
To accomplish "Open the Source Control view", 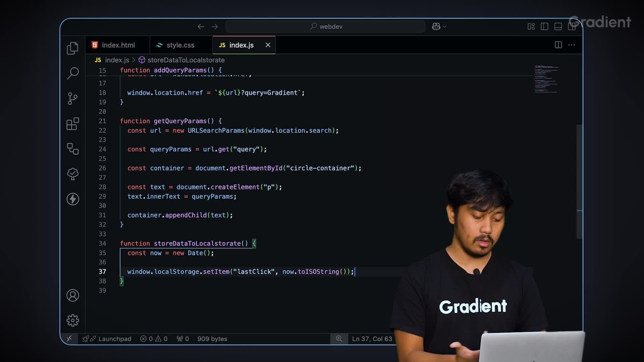I will click(72, 99).
